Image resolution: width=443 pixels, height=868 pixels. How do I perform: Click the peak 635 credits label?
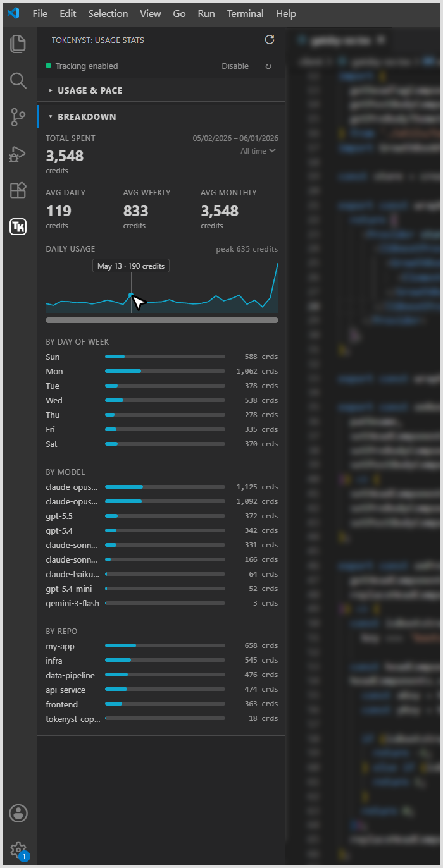[x=247, y=249]
